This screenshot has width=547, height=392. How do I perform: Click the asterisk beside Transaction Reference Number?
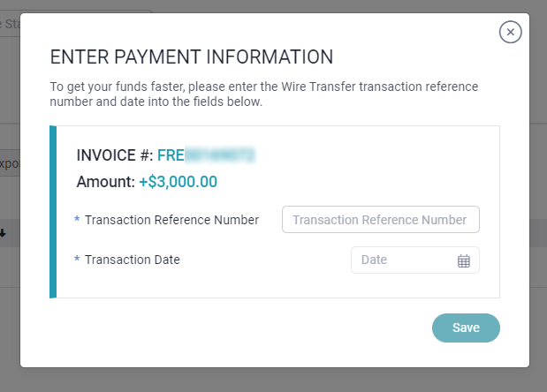(77, 219)
